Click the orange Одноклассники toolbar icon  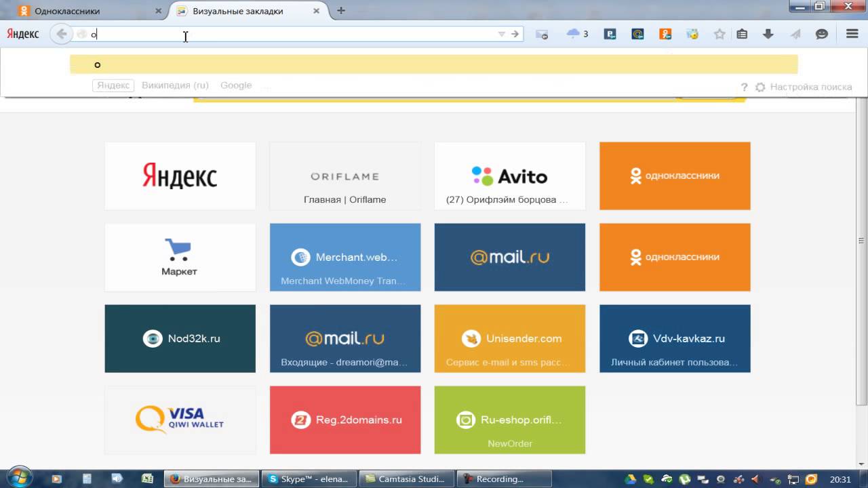coord(665,34)
